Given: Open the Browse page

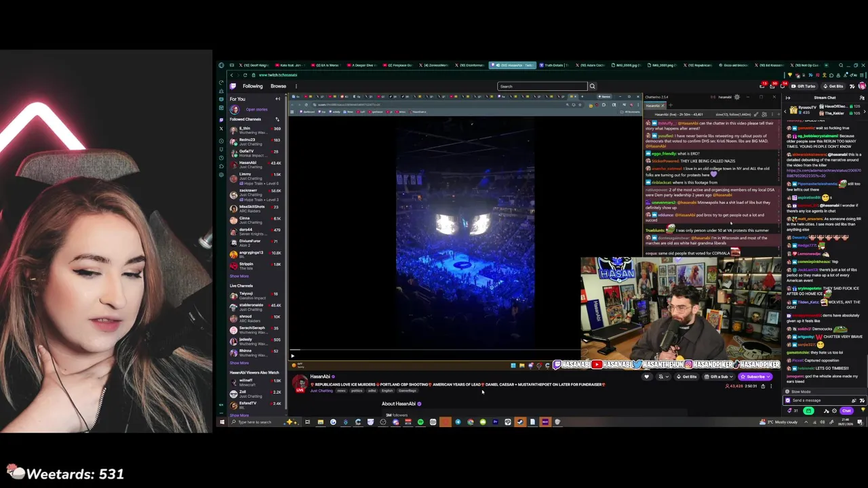Looking at the screenshot, I should click(x=278, y=86).
